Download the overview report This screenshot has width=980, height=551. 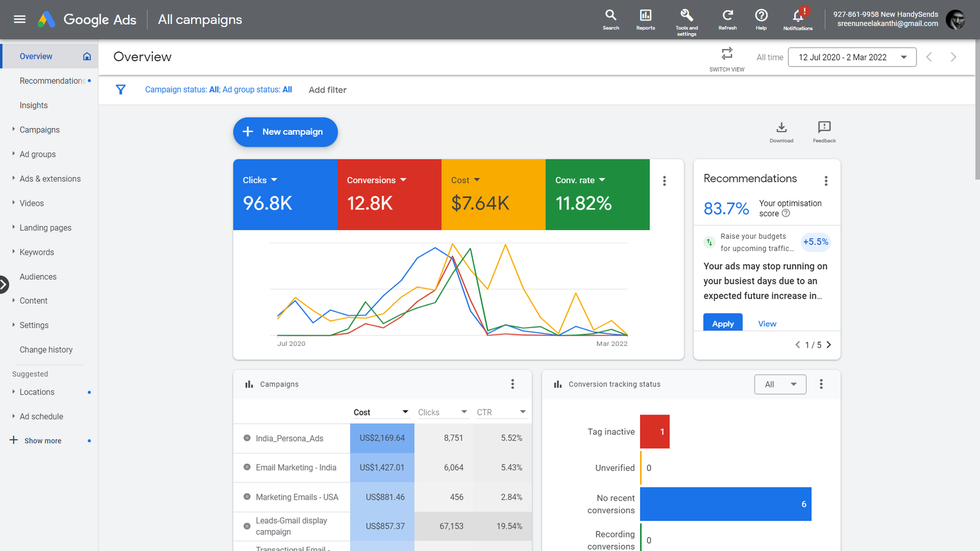click(x=782, y=131)
